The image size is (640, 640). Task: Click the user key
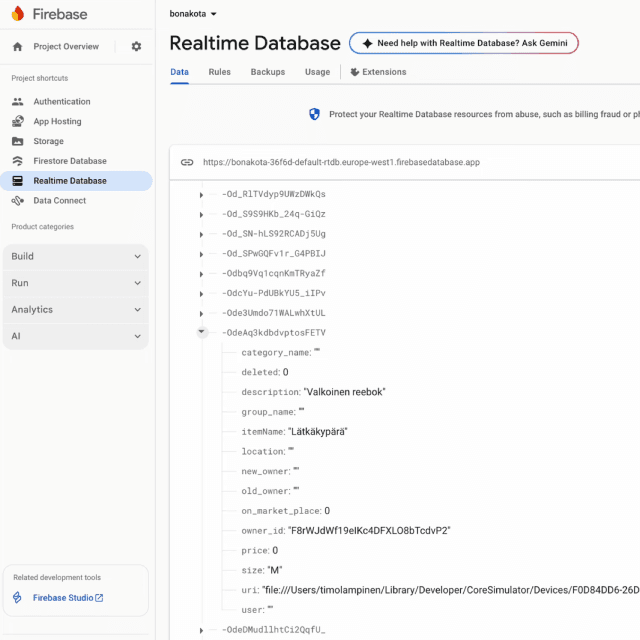pyautogui.click(x=253, y=610)
